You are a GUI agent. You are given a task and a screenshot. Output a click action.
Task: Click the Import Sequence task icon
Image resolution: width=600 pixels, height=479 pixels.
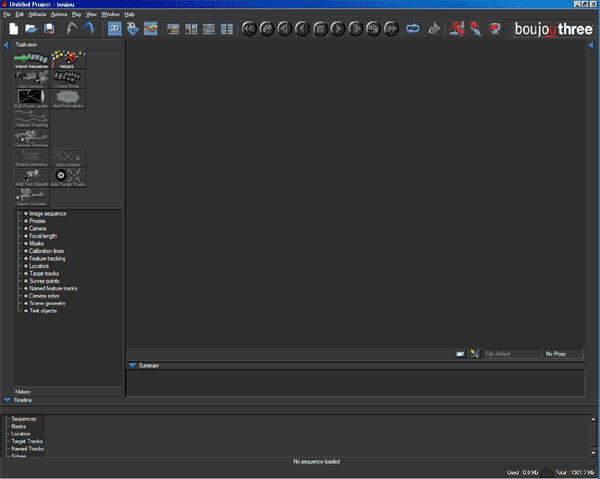(x=31, y=59)
